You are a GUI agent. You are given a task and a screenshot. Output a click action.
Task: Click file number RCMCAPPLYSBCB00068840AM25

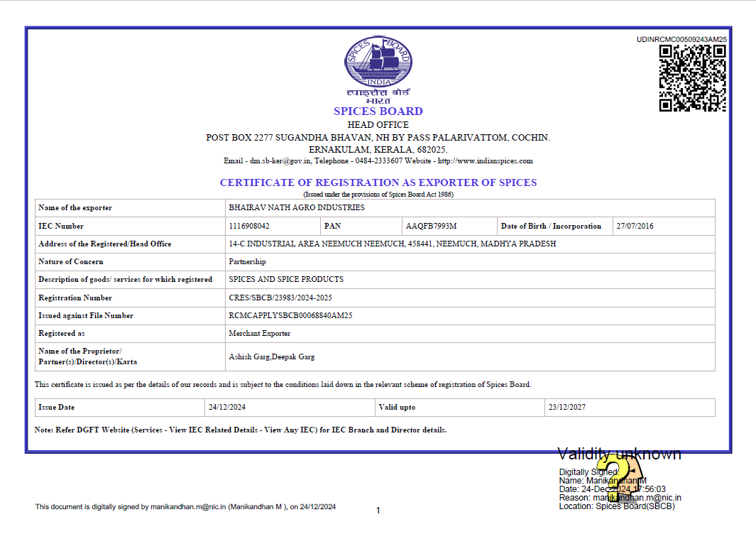click(290, 316)
